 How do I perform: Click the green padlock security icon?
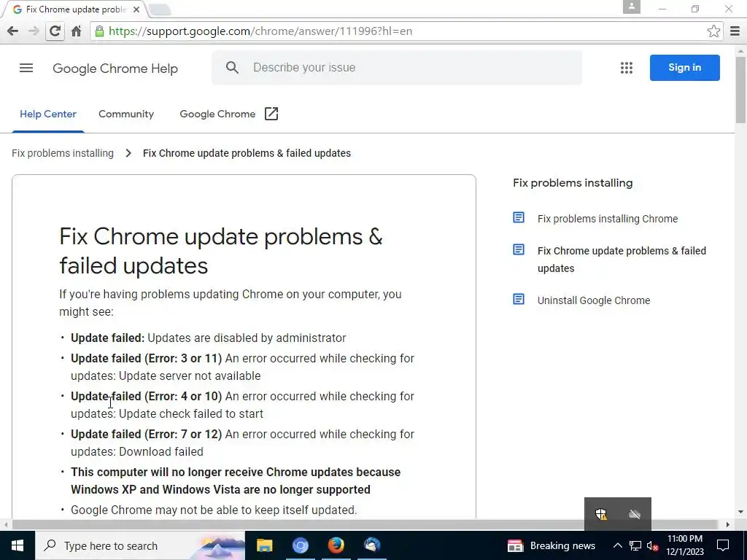click(99, 31)
